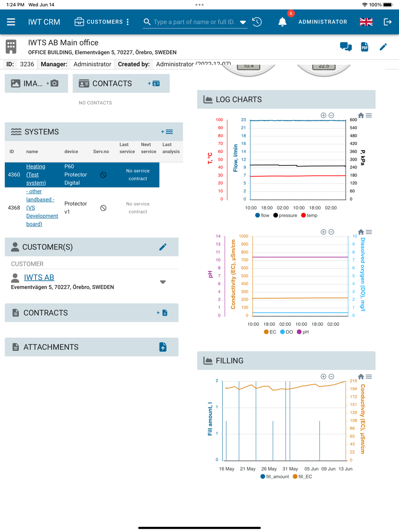Reset zoom on Filling chart
Screen dimensions: 399x532
coord(361,376)
